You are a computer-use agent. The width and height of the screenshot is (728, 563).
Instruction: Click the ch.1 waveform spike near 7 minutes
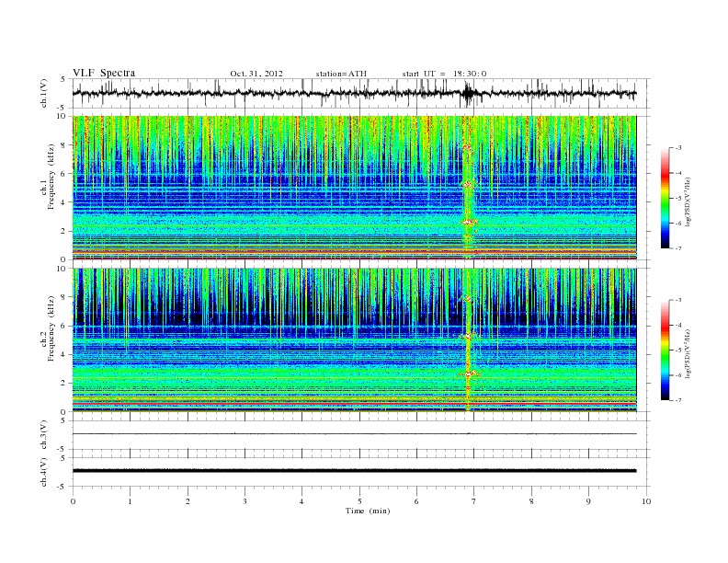pos(468,95)
